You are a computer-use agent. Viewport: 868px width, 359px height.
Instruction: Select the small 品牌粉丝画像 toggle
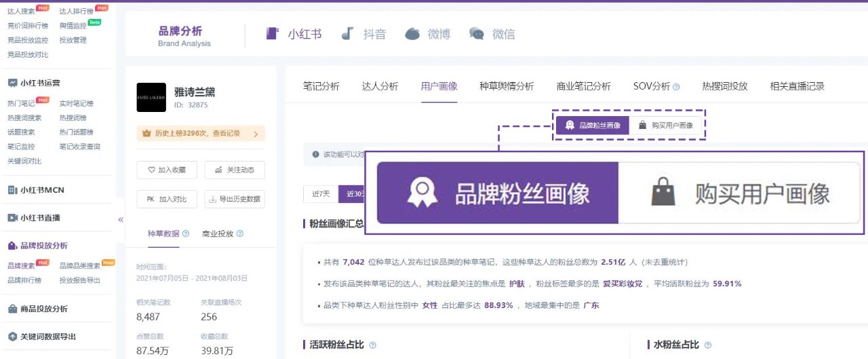(x=593, y=126)
